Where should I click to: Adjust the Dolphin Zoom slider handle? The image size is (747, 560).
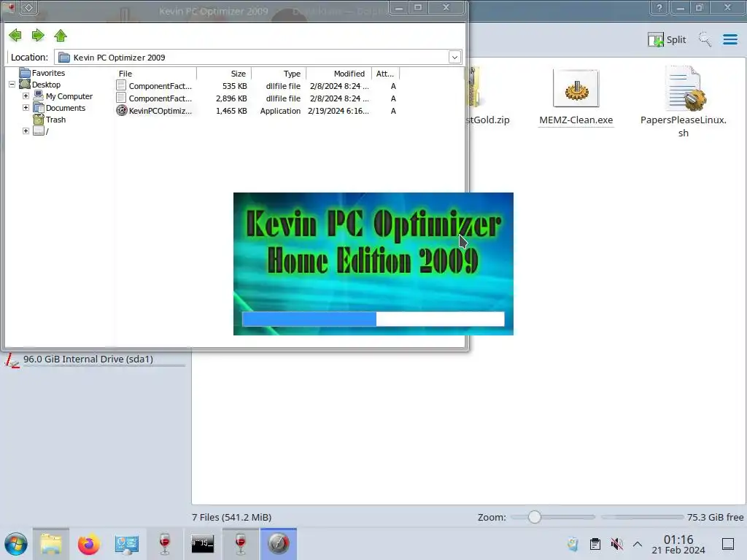click(x=535, y=517)
